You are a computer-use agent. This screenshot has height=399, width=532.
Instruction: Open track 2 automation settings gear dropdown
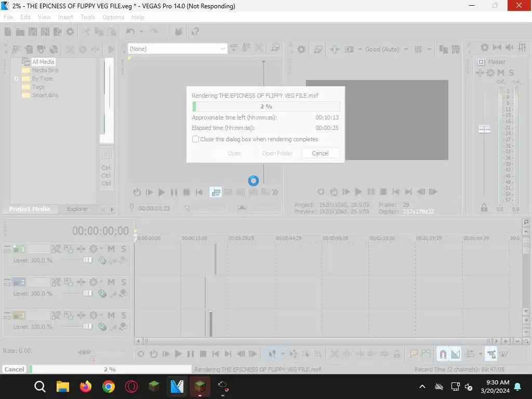click(96, 282)
